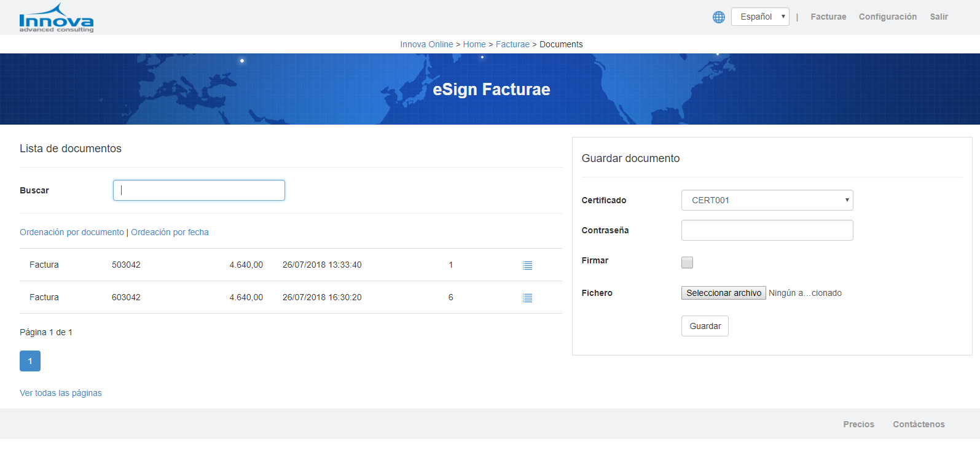This screenshot has height=450, width=980.
Task: Open the Español language dropdown
Action: point(760,17)
